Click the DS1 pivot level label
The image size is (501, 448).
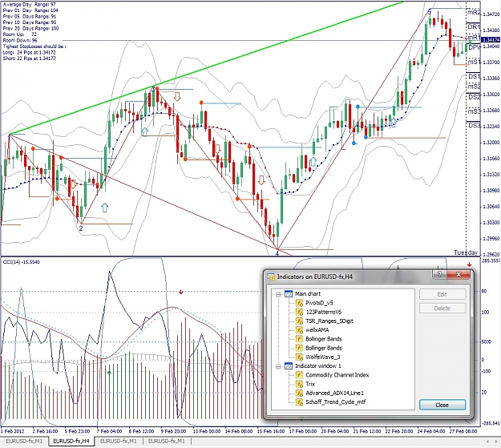pos(474,76)
